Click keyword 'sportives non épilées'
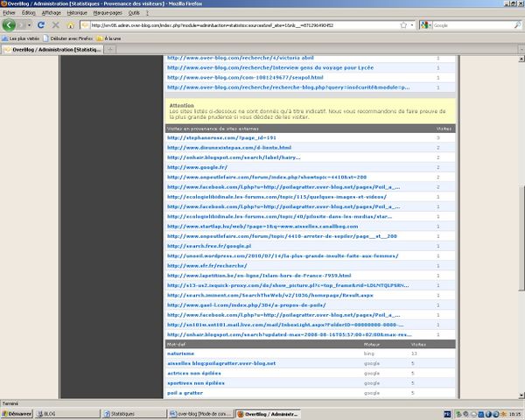 click(196, 383)
